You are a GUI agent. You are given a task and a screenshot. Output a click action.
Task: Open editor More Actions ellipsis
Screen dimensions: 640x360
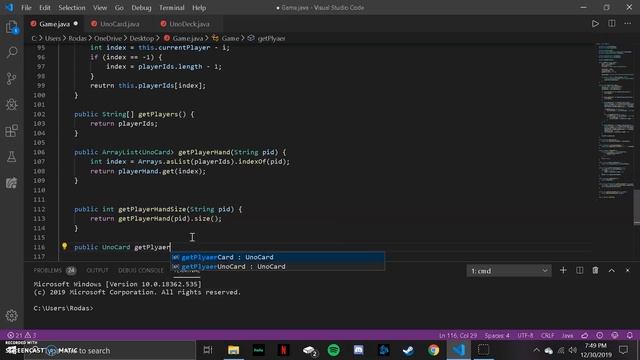628,24
